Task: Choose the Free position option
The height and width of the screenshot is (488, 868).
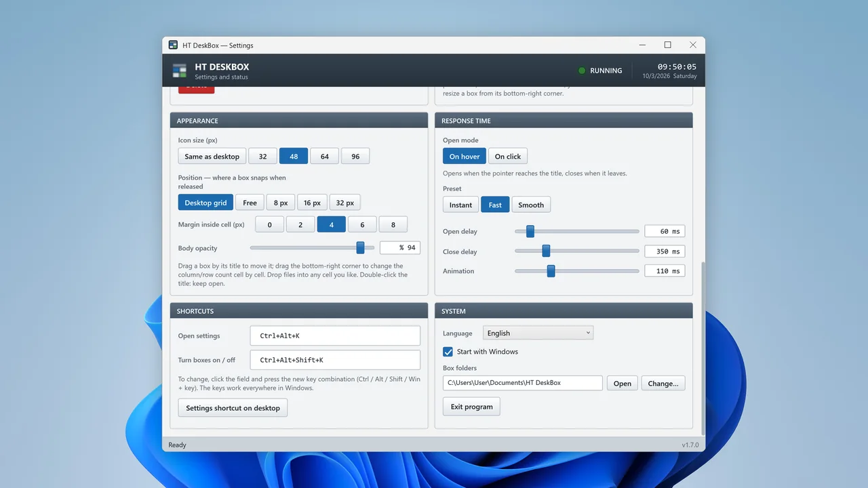Action: [250, 203]
